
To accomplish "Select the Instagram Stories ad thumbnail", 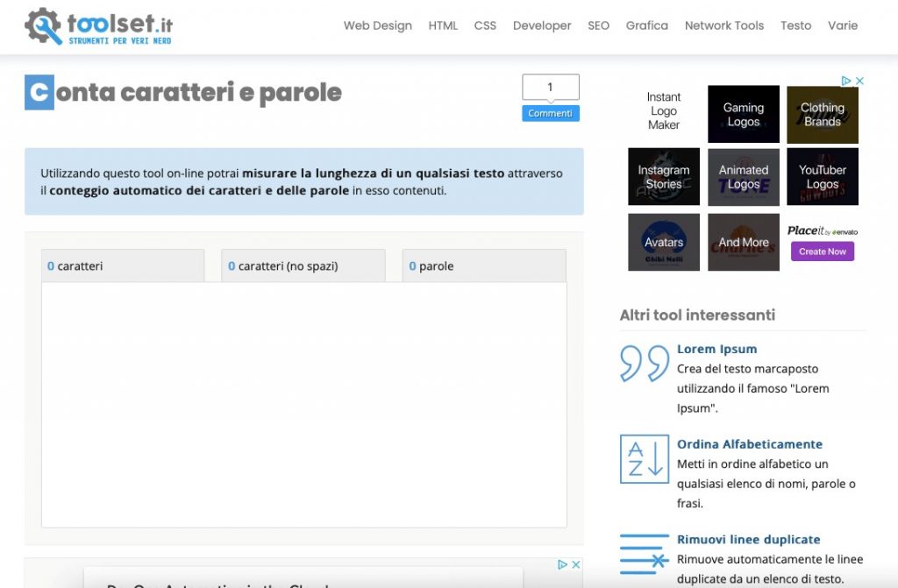I will (663, 176).
